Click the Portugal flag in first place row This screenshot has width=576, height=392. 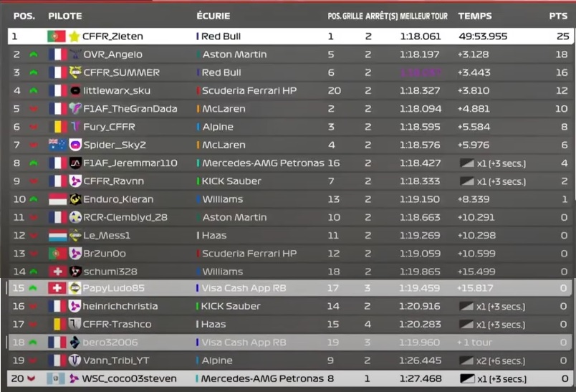point(57,37)
